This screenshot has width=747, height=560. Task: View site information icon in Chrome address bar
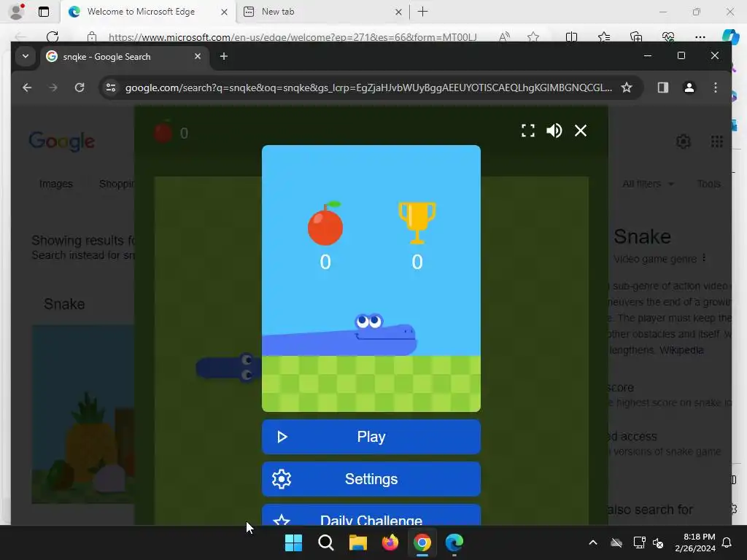pos(111,87)
